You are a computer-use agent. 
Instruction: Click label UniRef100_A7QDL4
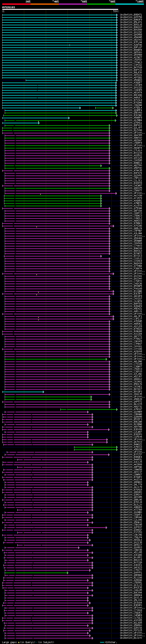[131, 108]
